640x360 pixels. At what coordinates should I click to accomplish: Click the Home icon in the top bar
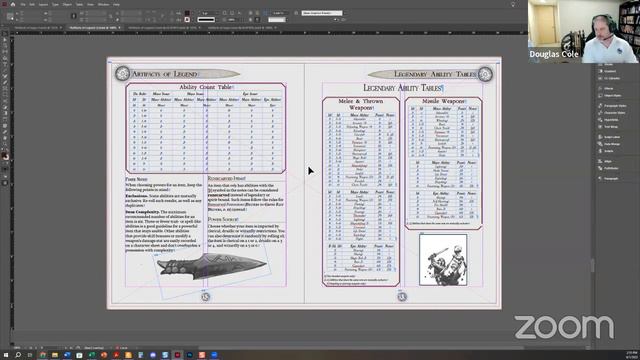coord(13,4)
